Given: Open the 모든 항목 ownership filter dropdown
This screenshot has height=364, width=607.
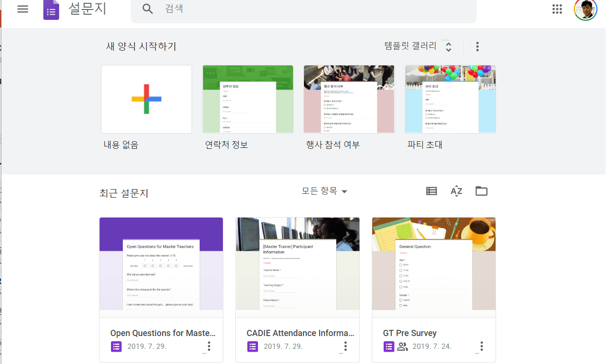Looking at the screenshot, I should (325, 191).
